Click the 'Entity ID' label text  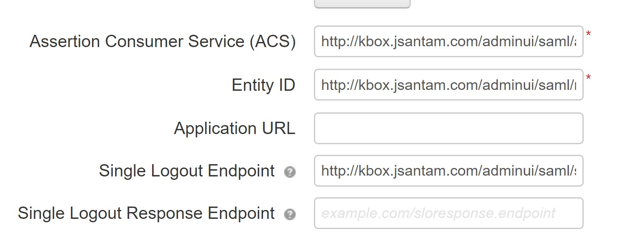point(263,85)
